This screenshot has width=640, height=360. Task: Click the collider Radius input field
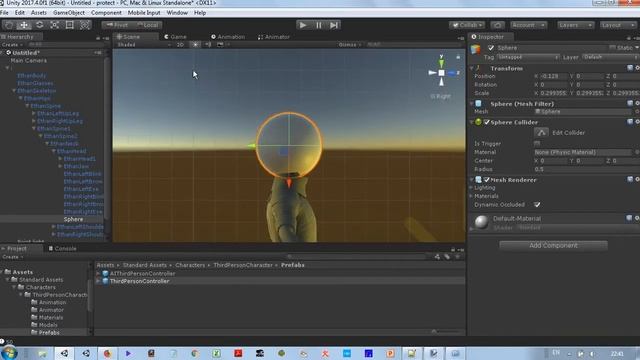coord(586,169)
